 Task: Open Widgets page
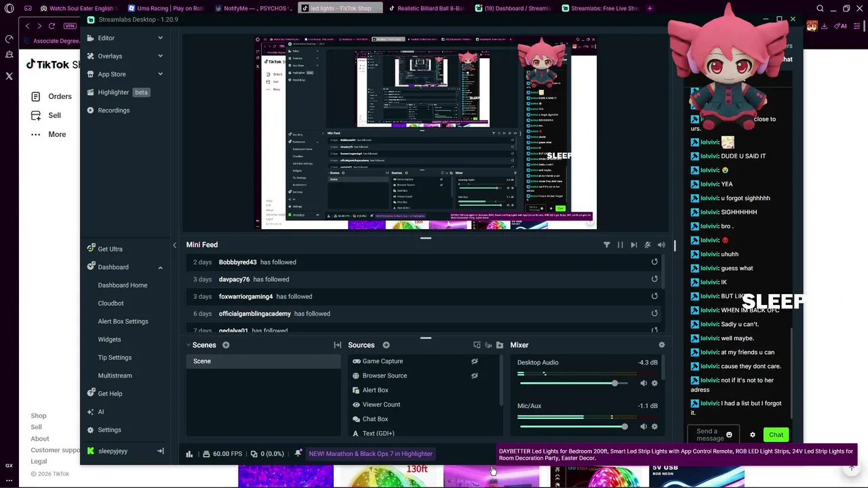[109, 340]
